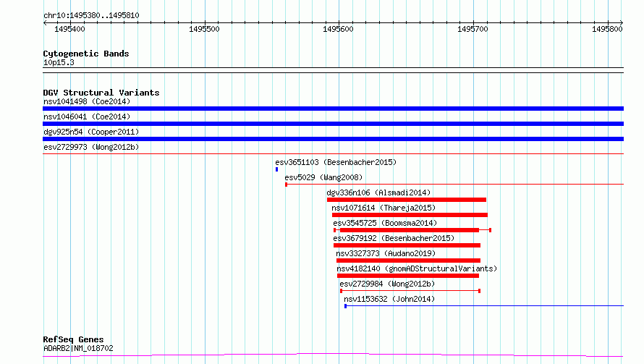
Task: Click the thin red line of esv2729984
Action: (410, 291)
